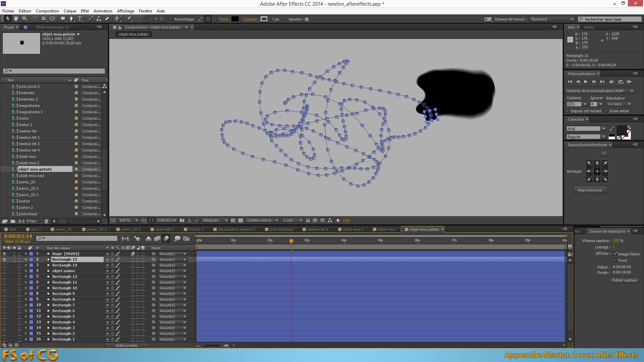Image resolution: width=644 pixels, height=362 pixels.
Task: Check the Fond option in motion sketch
Action: coord(615,260)
